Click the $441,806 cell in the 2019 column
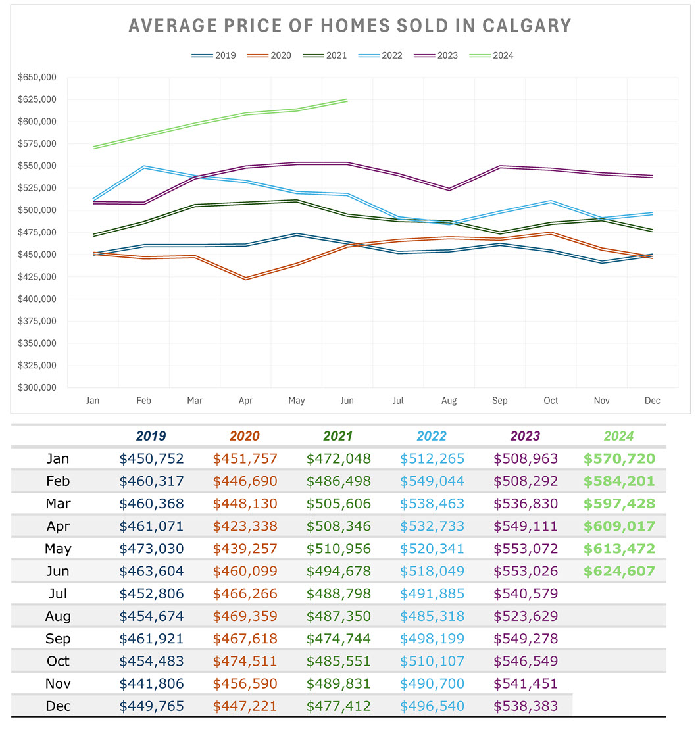The image size is (700, 732). click(151, 683)
